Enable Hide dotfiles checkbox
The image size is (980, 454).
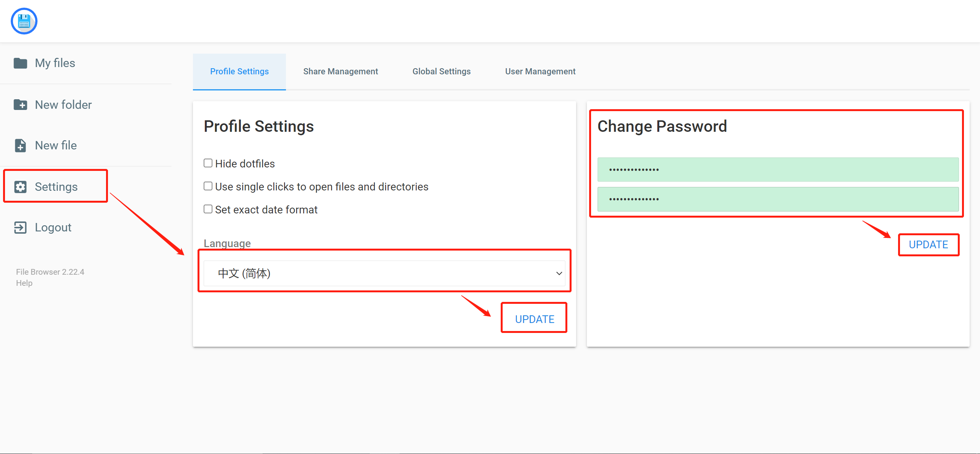coord(208,163)
